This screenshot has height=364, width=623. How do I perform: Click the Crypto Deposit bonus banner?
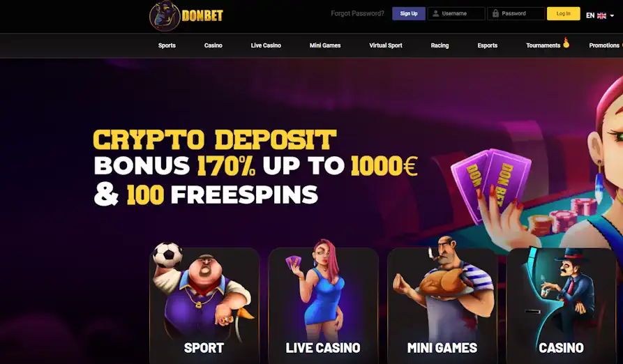(255, 167)
